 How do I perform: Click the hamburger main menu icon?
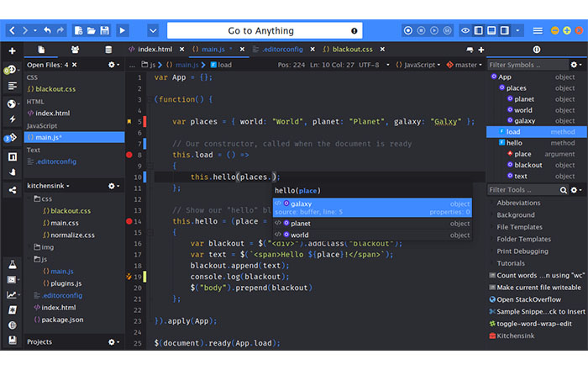[538, 31]
